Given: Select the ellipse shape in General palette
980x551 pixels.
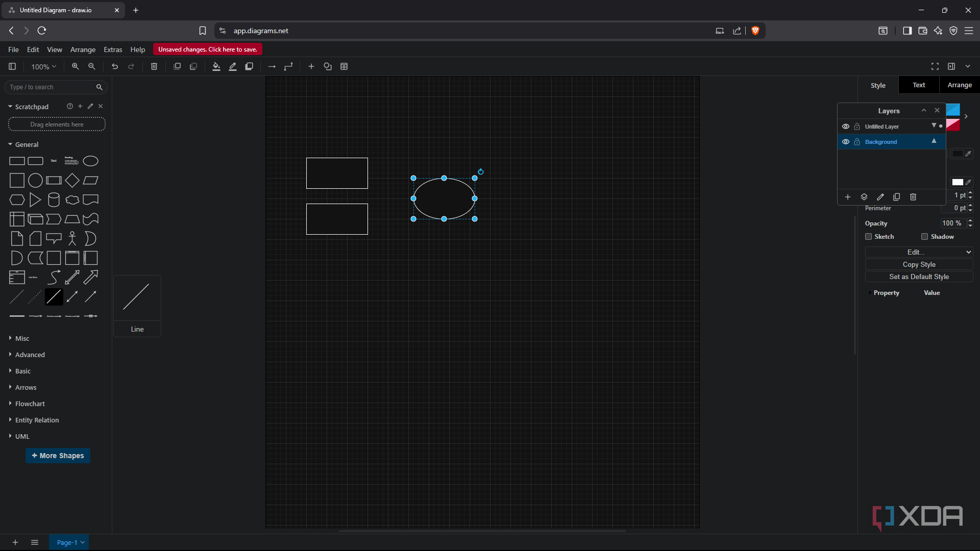Looking at the screenshot, I should point(90,161).
